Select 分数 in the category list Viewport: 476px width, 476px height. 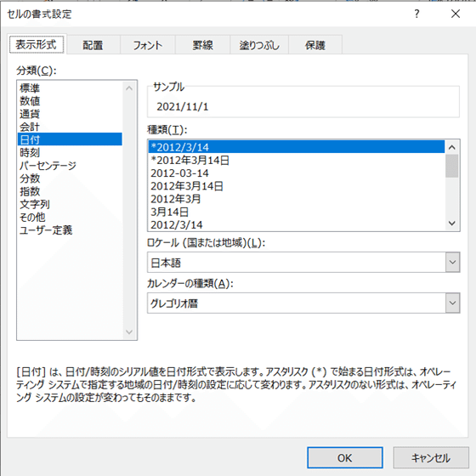click(x=70, y=178)
